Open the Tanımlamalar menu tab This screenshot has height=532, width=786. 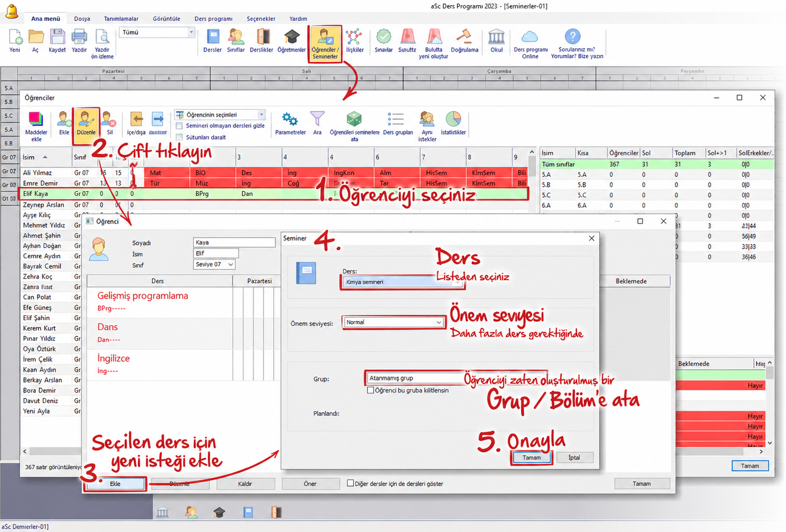tap(121, 18)
